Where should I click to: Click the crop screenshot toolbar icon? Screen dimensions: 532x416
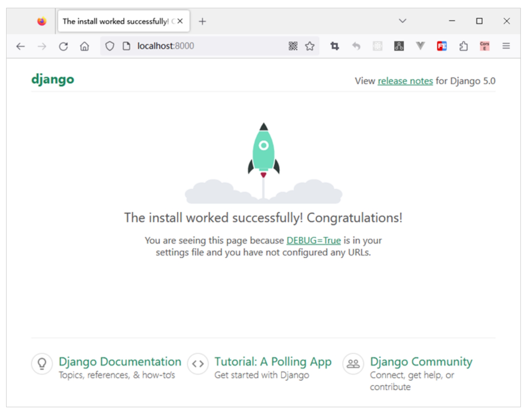pyautogui.click(x=335, y=46)
